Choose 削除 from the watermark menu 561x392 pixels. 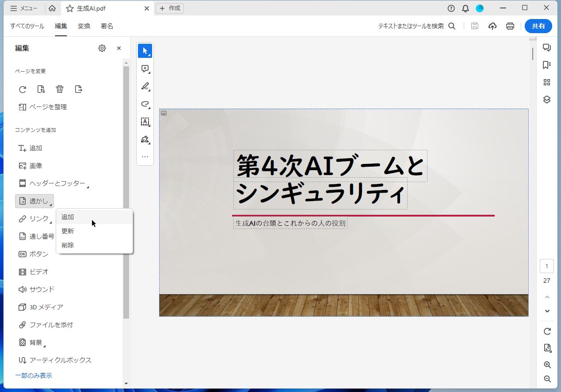point(67,245)
